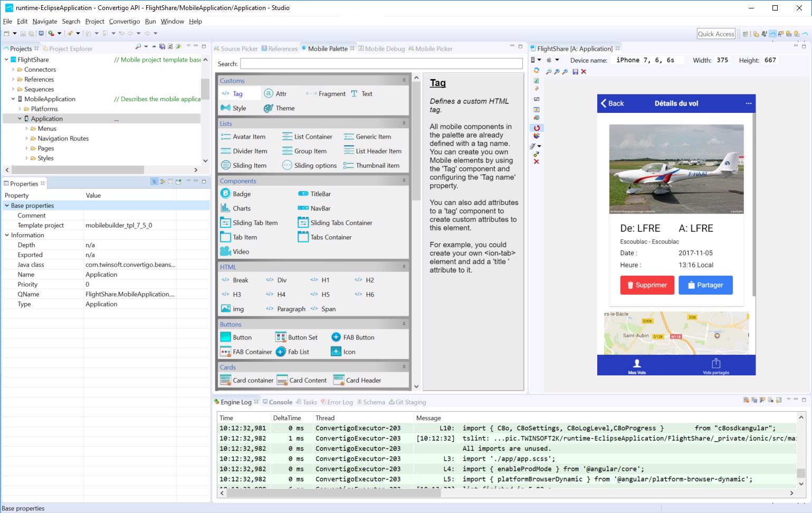This screenshot has height=513, width=812.
Task: Click the map thumbnail in the preview
Action: tap(676, 333)
